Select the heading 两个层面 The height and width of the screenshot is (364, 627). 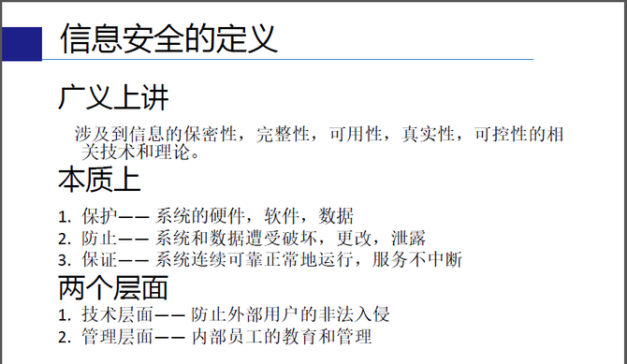tap(113, 287)
